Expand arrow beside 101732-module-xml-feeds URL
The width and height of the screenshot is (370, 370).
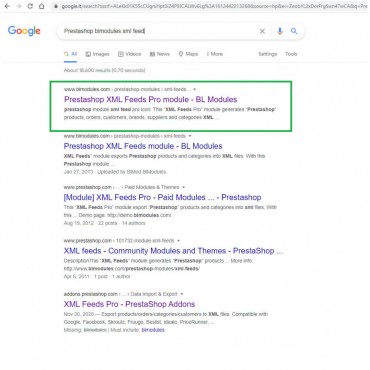(x=179, y=241)
